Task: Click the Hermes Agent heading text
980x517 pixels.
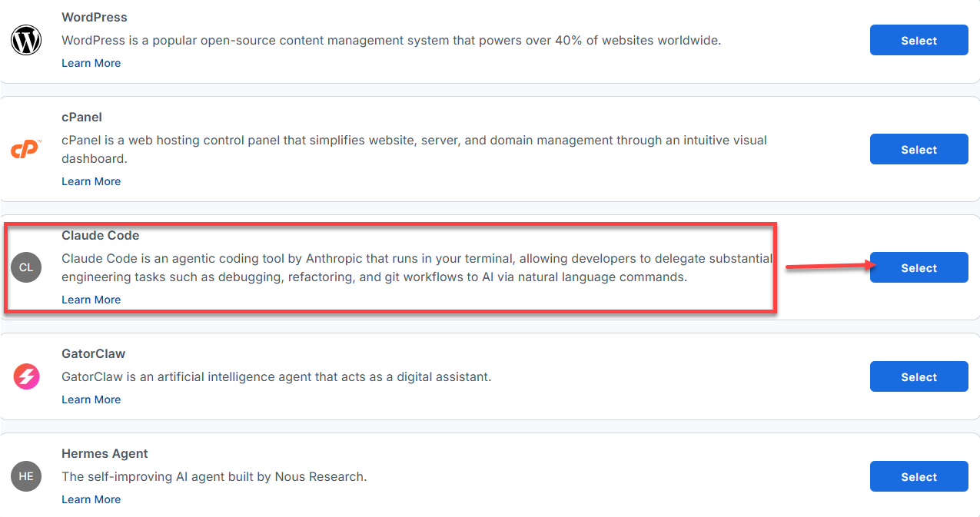Action: tap(105, 453)
